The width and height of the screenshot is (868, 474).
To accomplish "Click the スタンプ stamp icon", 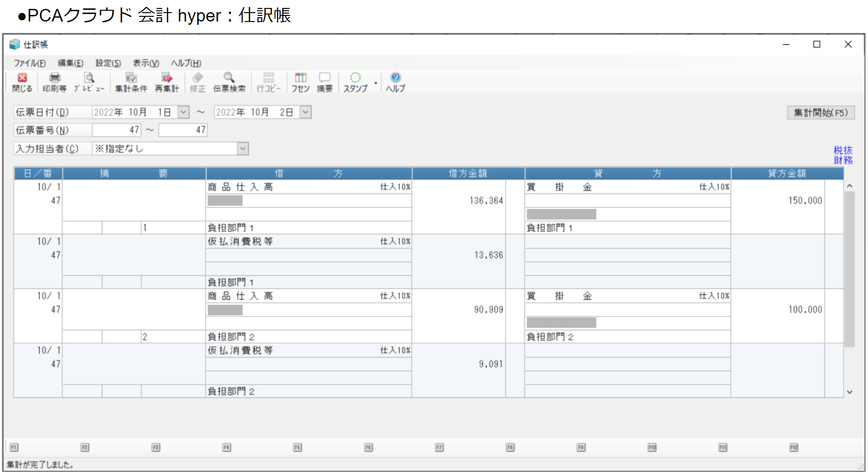I will (x=355, y=82).
